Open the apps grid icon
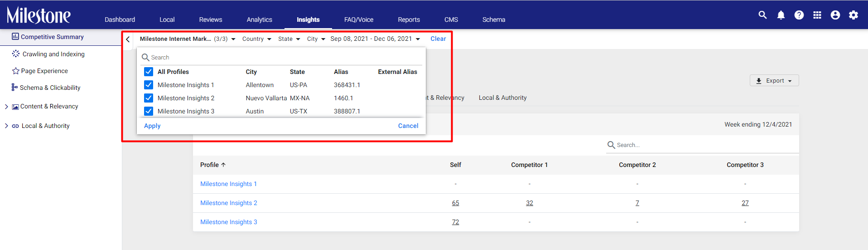 point(817,15)
